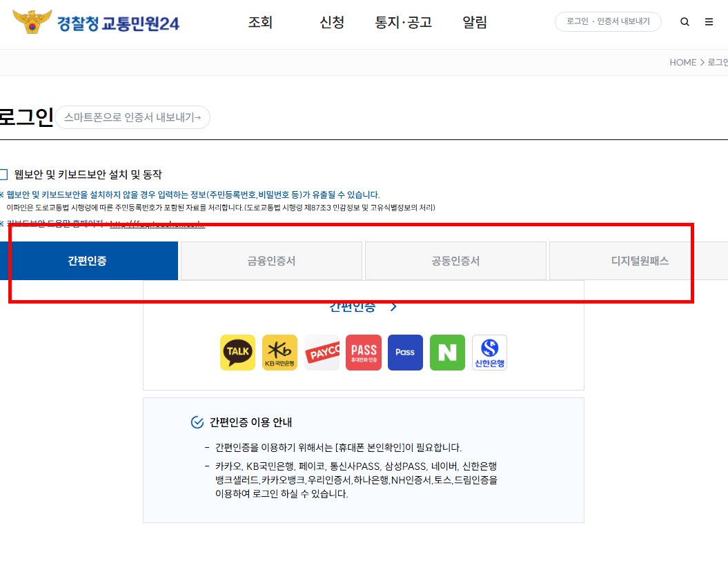Go to HOME via breadcrumb link

point(682,62)
